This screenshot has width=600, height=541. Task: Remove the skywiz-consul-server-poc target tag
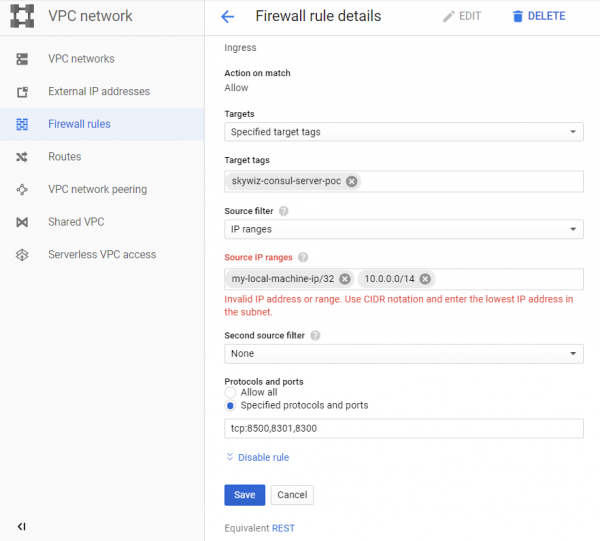point(352,181)
